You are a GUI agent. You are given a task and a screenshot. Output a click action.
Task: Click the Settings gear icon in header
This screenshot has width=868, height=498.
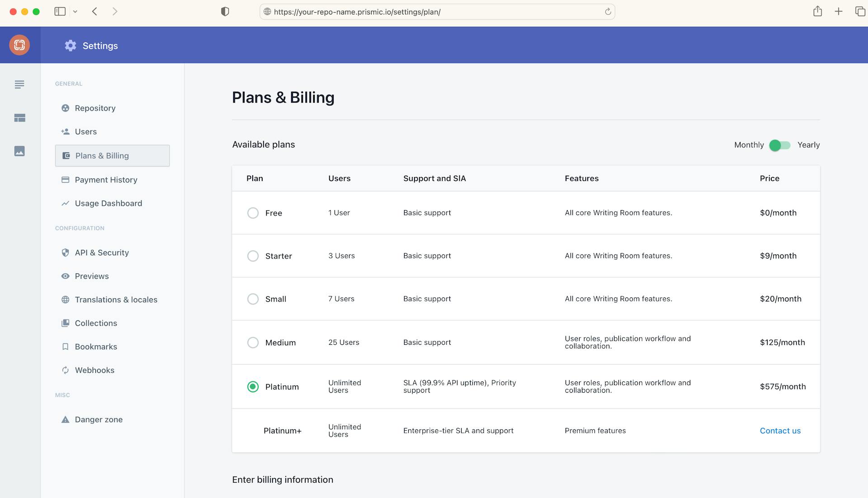pos(71,46)
